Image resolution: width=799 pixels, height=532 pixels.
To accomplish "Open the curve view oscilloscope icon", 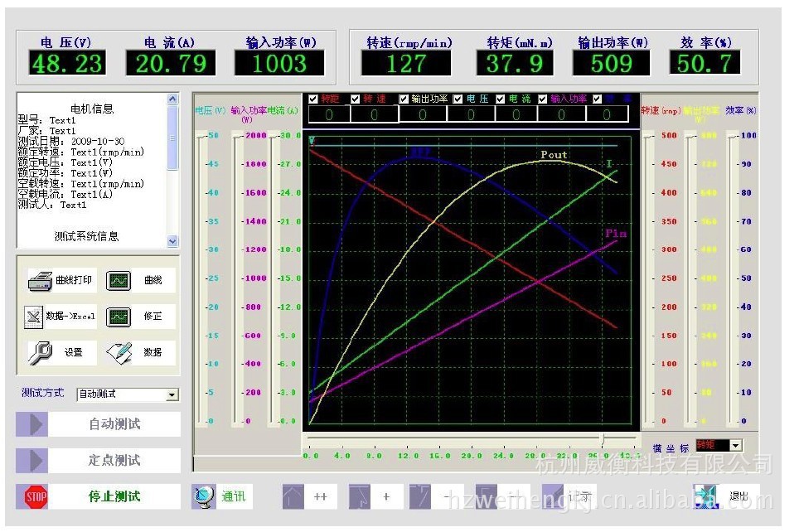I will [x=119, y=280].
